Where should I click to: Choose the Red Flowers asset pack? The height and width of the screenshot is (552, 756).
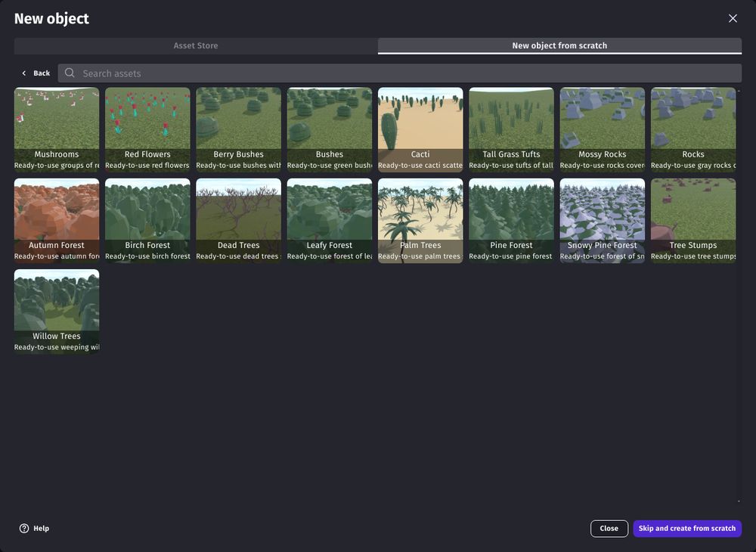click(147, 130)
